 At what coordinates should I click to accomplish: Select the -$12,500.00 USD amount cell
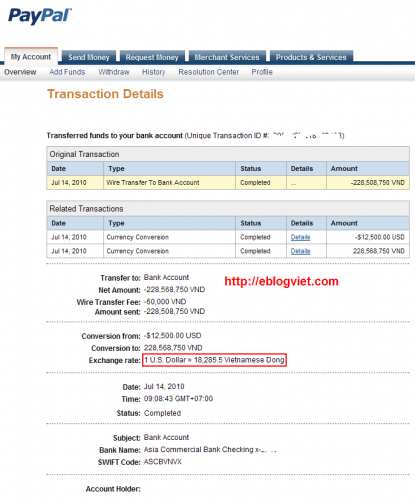click(x=368, y=237)
